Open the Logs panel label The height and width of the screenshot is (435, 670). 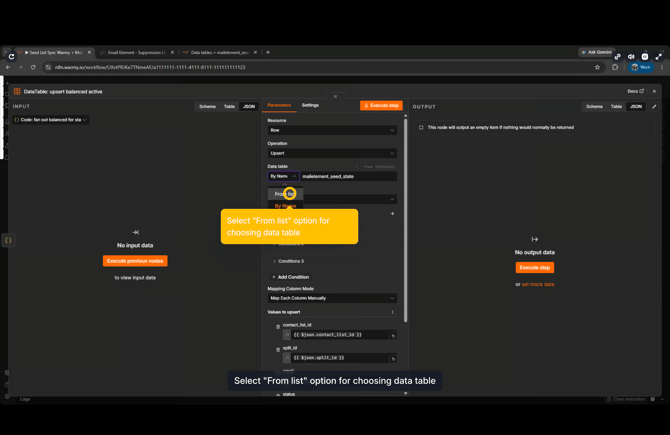(x=25, y=399)
